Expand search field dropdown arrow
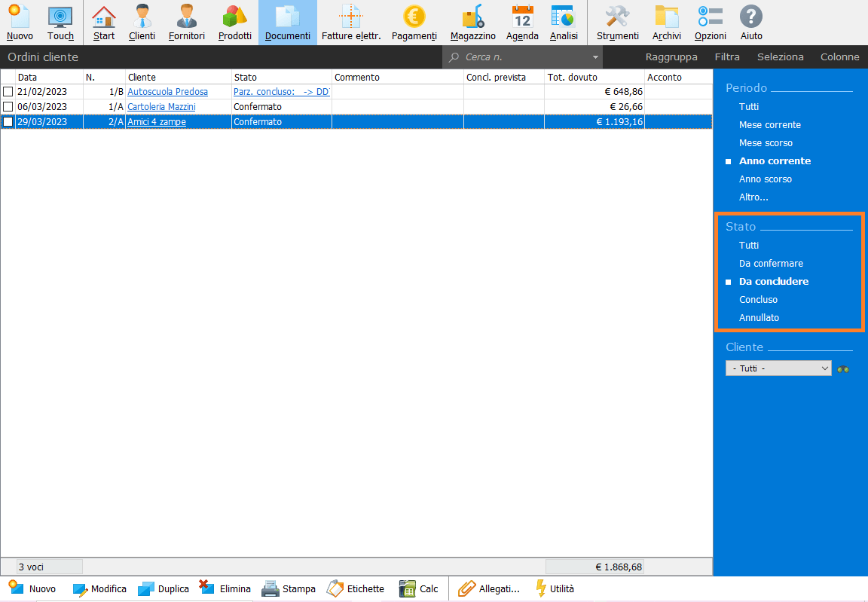 [x=595, y=57]
